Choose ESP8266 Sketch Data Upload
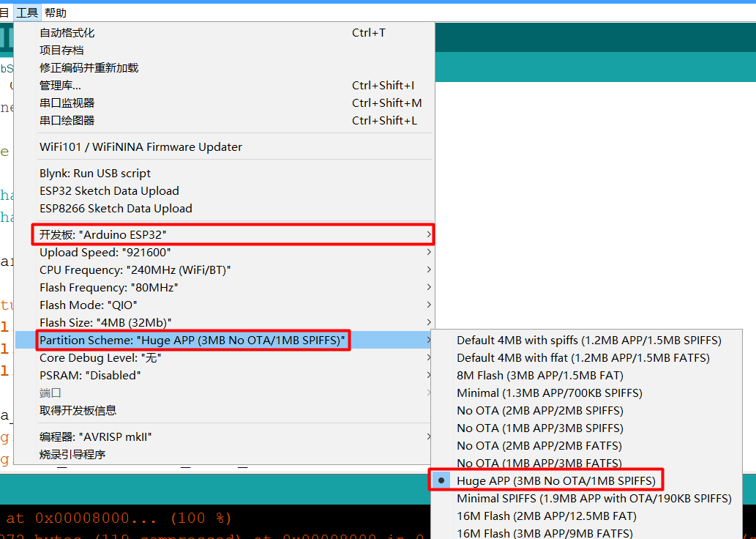This screenshot has height=539, width=756. coord(224,209)
